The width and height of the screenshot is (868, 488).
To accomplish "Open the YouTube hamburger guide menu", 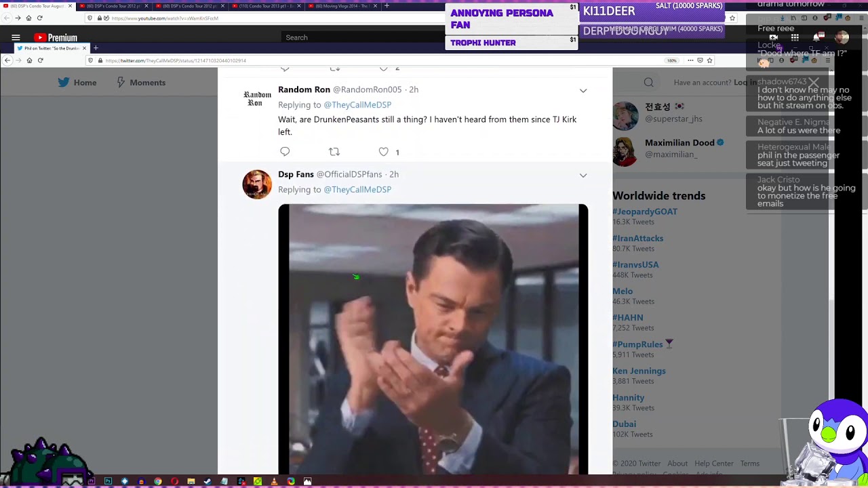I will click(x=16, y=38).
